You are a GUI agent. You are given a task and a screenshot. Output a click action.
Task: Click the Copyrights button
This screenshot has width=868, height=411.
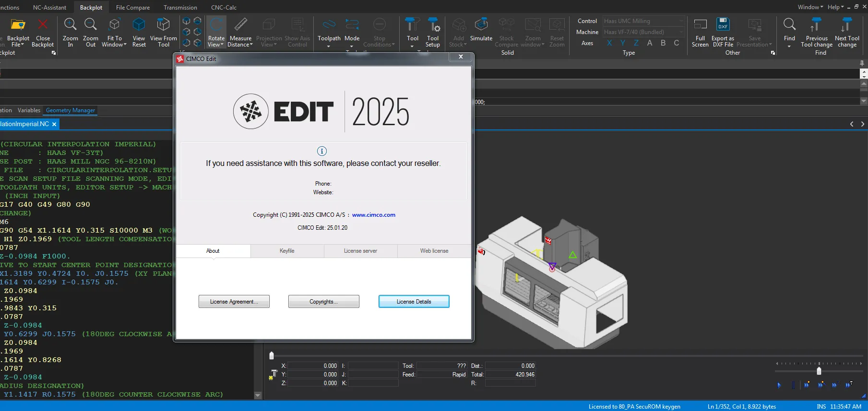coord(324,302)
